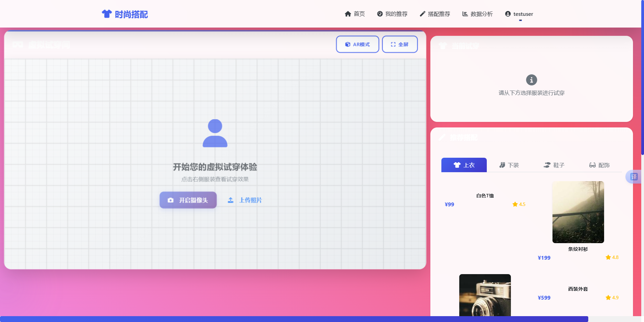Screen dimensions: 644x322
Task: Open 搭配推荐 navigation item
Action: pyautogui.click(x=435, y=14)
